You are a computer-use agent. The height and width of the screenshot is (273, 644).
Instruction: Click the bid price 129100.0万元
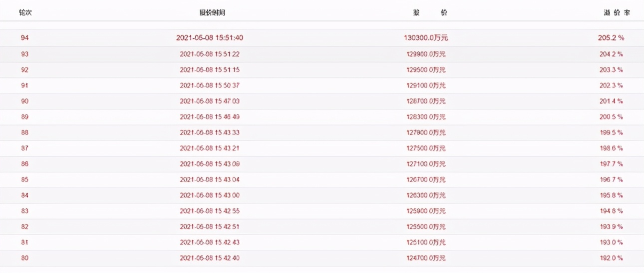tap(426, 85)
